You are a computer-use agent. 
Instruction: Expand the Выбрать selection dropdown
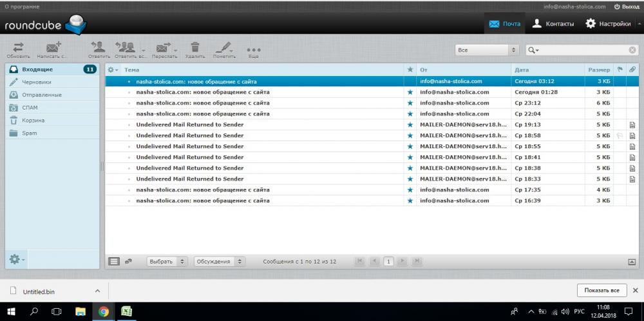tap(167, 262)
